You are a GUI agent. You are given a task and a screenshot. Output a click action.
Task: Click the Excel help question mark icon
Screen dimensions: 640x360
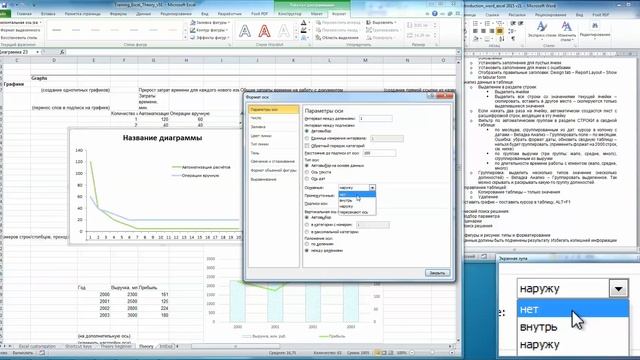click(435, 13)
